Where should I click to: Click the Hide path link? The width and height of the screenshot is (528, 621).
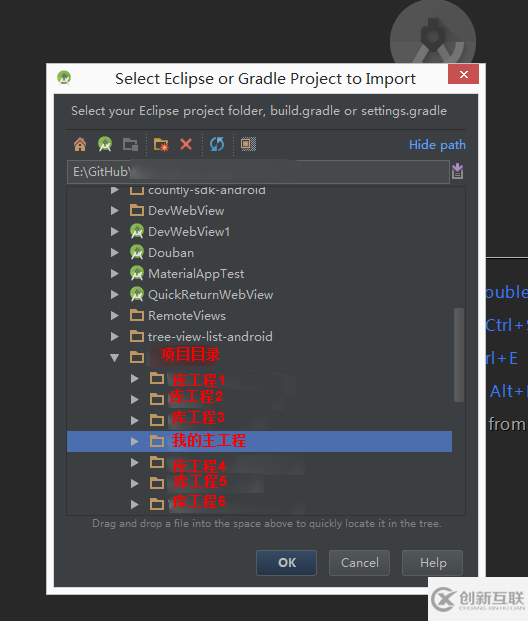pyautogui.click(x=437, y=145)
